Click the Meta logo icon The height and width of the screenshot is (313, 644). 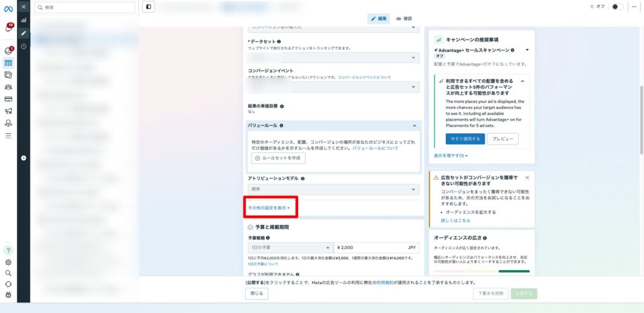coord(8,9)
